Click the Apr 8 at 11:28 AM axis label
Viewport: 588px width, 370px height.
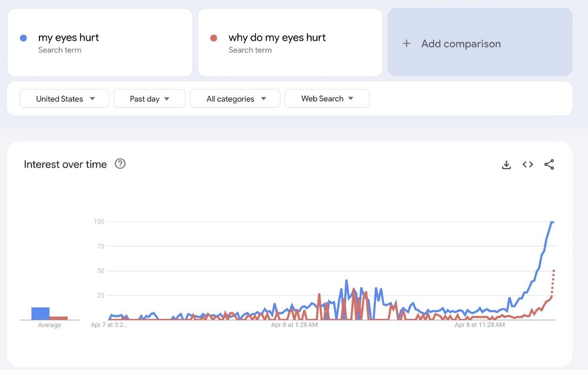point(479,324)
